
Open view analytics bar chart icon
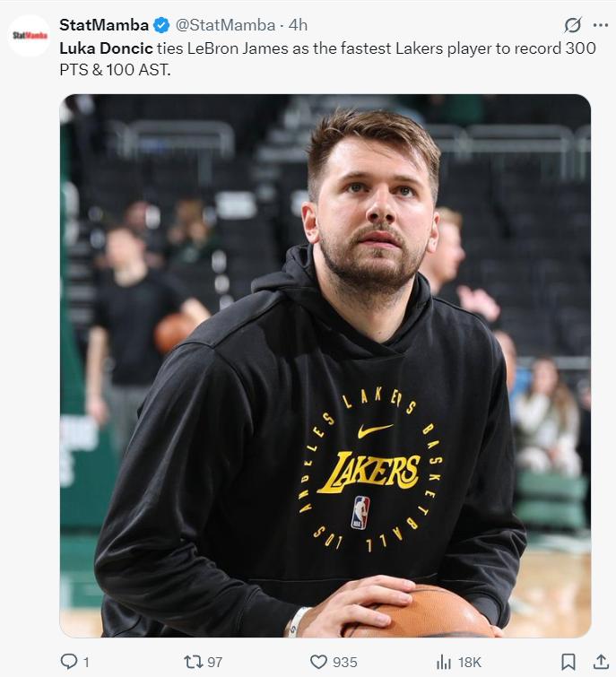pos(444,662)
